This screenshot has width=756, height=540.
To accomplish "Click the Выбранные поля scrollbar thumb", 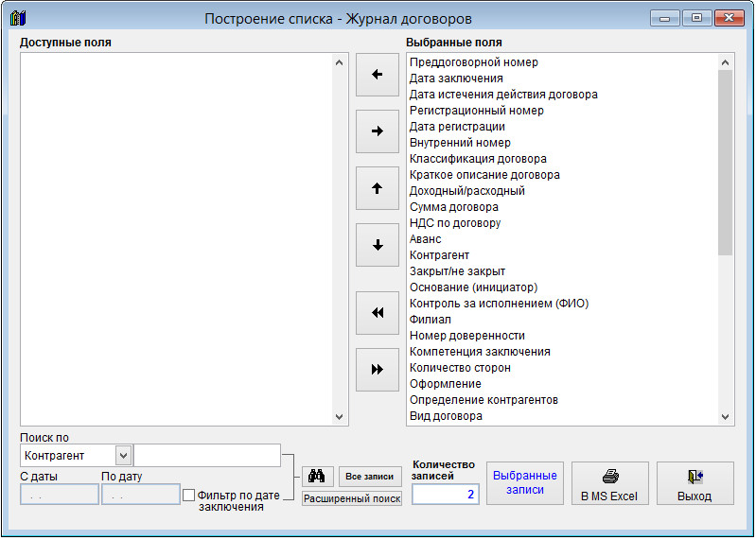I will (725, 163).
